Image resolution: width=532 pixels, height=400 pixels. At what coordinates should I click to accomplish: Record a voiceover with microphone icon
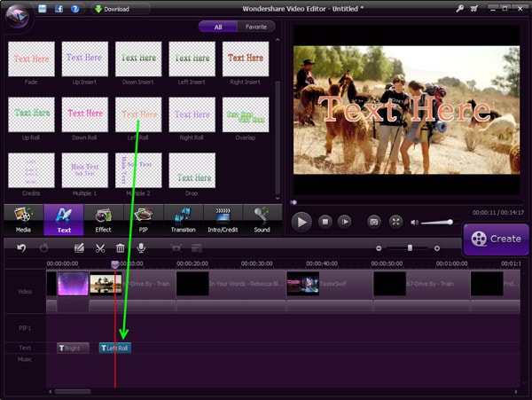pyautogui.click(x=141, y=248)
